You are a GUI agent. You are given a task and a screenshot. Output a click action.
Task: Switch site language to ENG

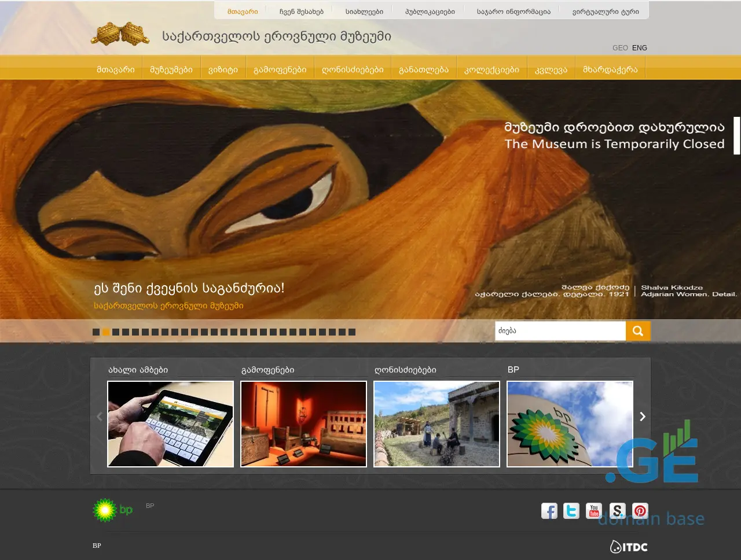pos(640,48)
